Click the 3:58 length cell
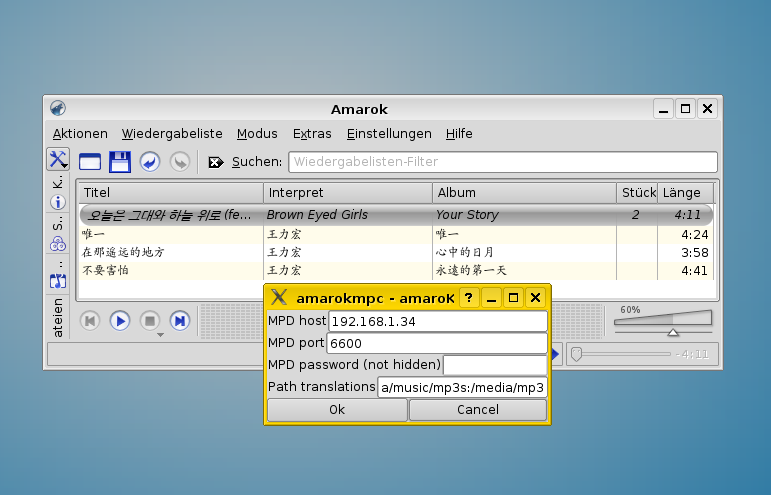This screenshot has width=771, height=495. click(685, 253)
